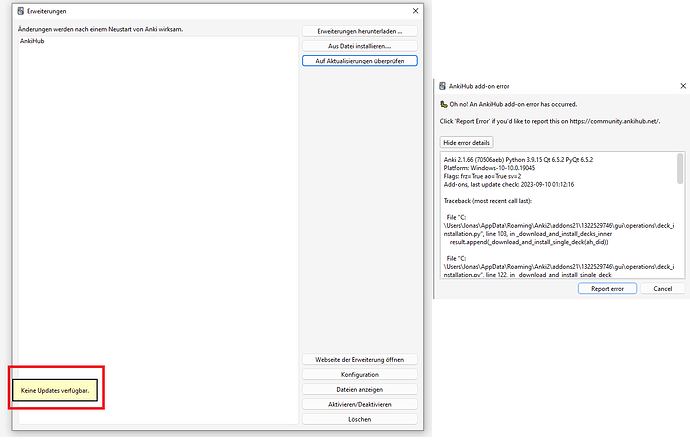Click 'Report error' button
The height and width of the screenshot is (440, 690).
(x=607, y=289)
